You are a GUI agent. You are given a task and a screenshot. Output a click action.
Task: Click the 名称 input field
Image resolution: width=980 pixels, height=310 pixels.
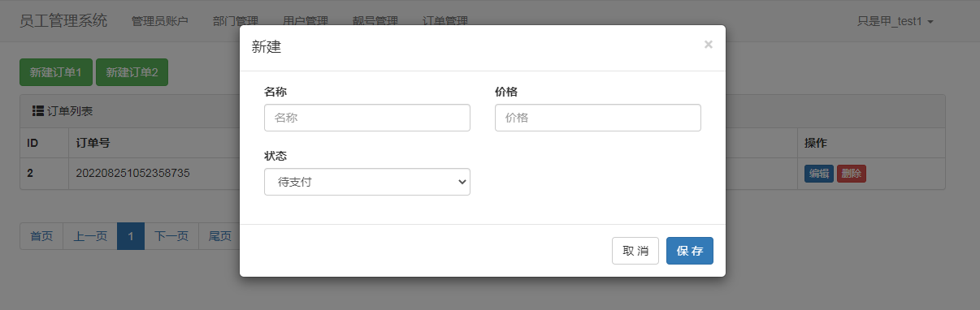pyautogui.click(x=367, y=118)
